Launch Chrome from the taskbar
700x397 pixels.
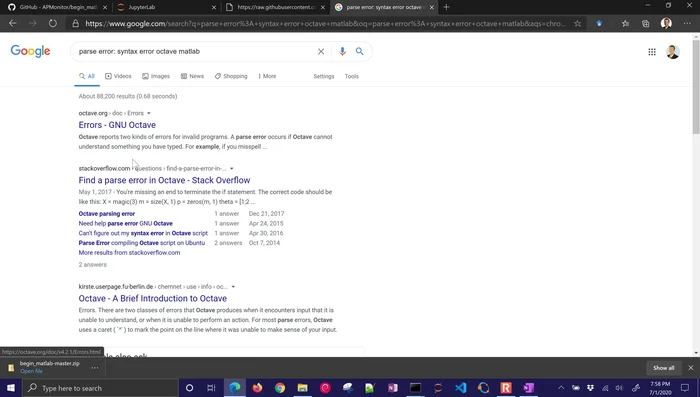[x=280, y=388]
